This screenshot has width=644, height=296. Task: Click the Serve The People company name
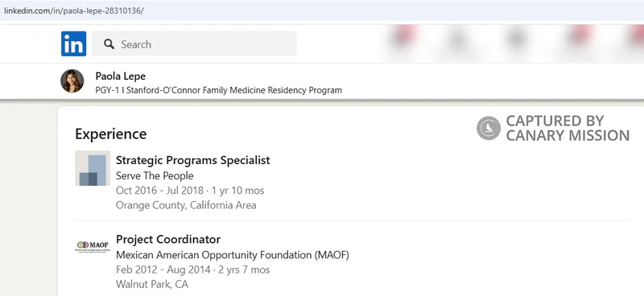coord(155,175)
